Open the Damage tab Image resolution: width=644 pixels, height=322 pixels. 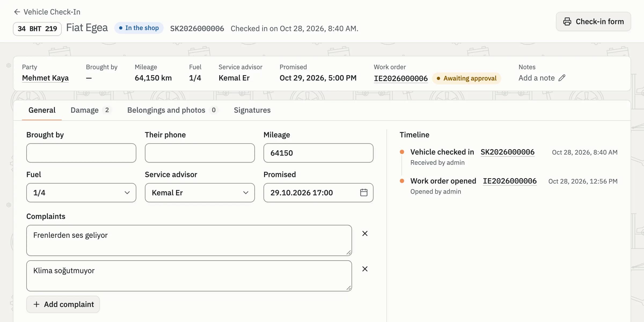point(91,110)
